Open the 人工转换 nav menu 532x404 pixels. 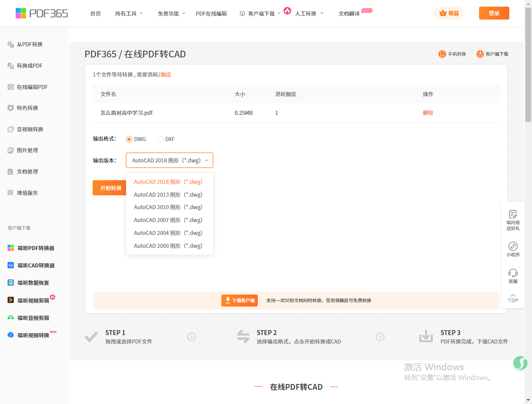(x=309, y=13)
